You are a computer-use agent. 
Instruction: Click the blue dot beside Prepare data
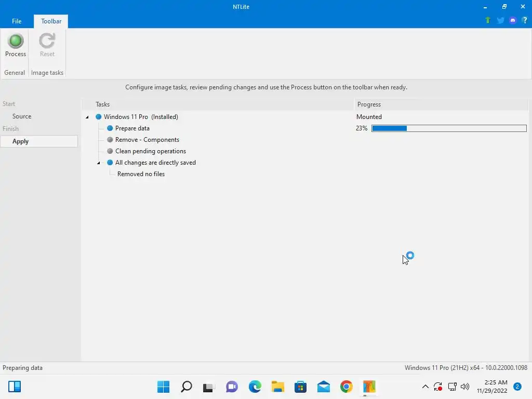pos(110,128)
